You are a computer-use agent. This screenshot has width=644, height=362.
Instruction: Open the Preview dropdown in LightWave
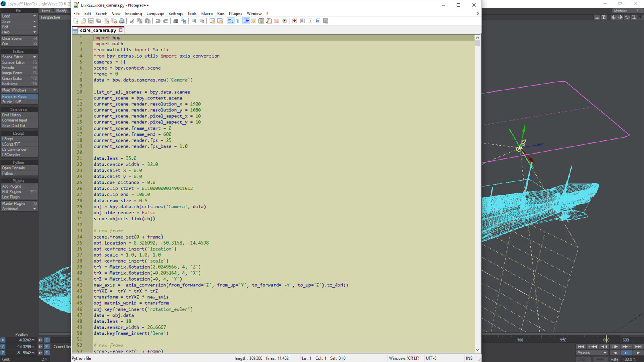tap(592, 353)
